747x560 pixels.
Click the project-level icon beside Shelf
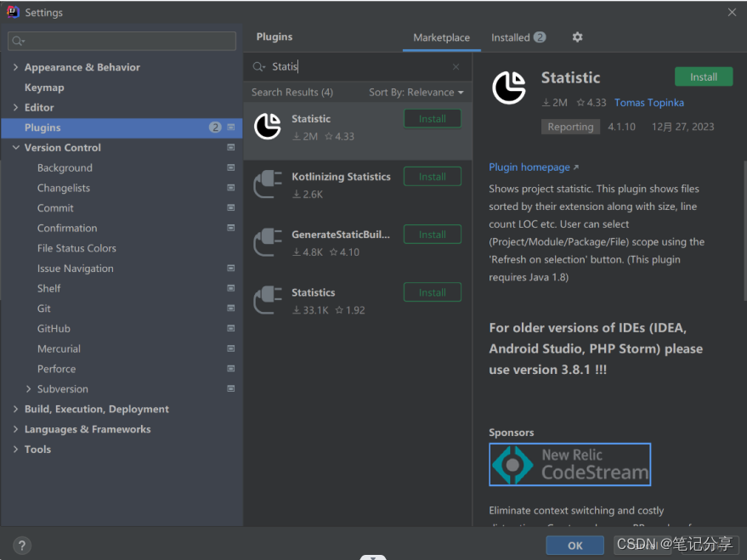pos(231,288)
